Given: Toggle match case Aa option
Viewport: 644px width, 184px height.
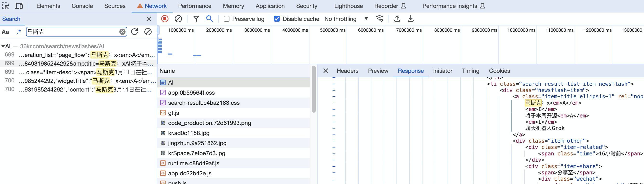Looking at the screenshot, I should coord(5,32).
